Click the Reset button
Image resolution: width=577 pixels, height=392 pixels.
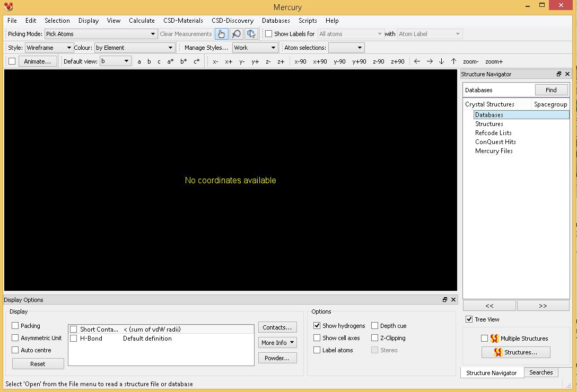[x=38, y=364]
